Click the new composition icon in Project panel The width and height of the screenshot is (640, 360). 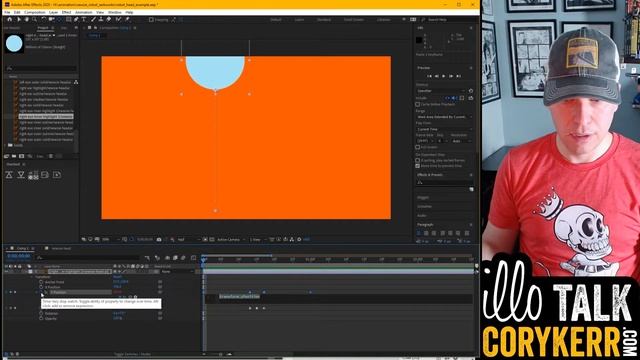(x=22, y=156)
